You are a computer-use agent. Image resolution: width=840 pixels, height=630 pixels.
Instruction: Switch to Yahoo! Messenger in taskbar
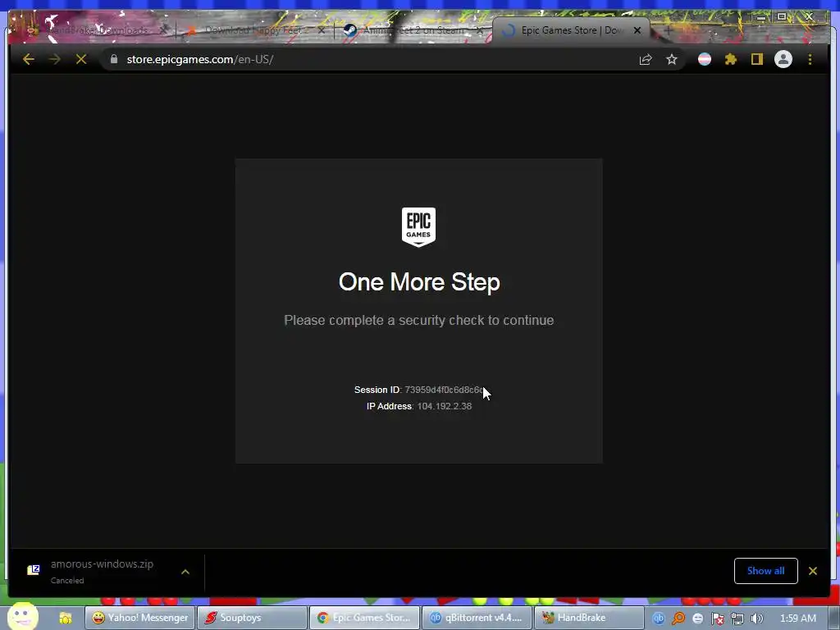click(x=139, y=618)
